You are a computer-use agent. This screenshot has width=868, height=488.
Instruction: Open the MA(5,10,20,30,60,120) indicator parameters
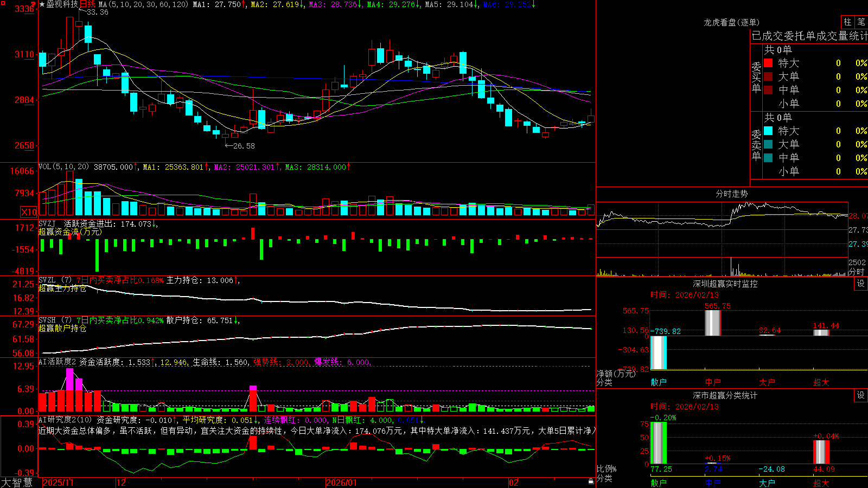tap(144, 4)
